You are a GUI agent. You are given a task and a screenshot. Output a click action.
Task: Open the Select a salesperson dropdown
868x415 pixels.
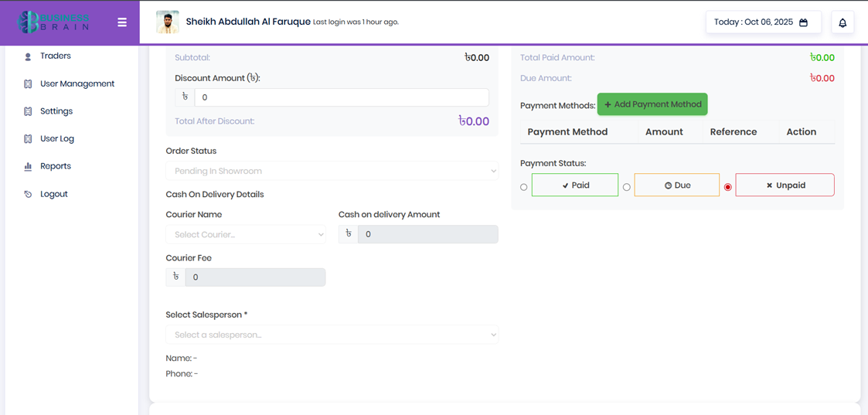[332, 335]
